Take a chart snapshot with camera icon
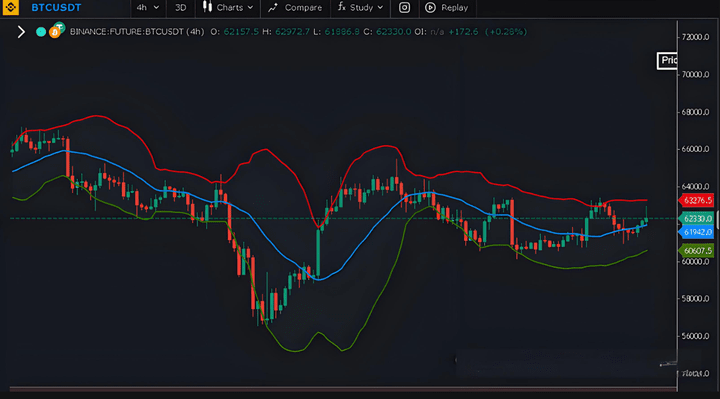This screenshot has height=399, width=720. 404,7
